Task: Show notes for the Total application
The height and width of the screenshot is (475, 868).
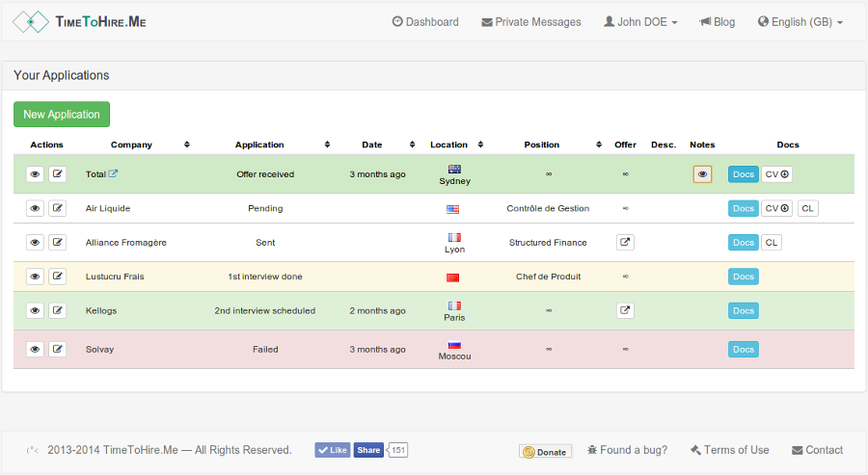Action: pyautogui.click(x=702, y=174)
